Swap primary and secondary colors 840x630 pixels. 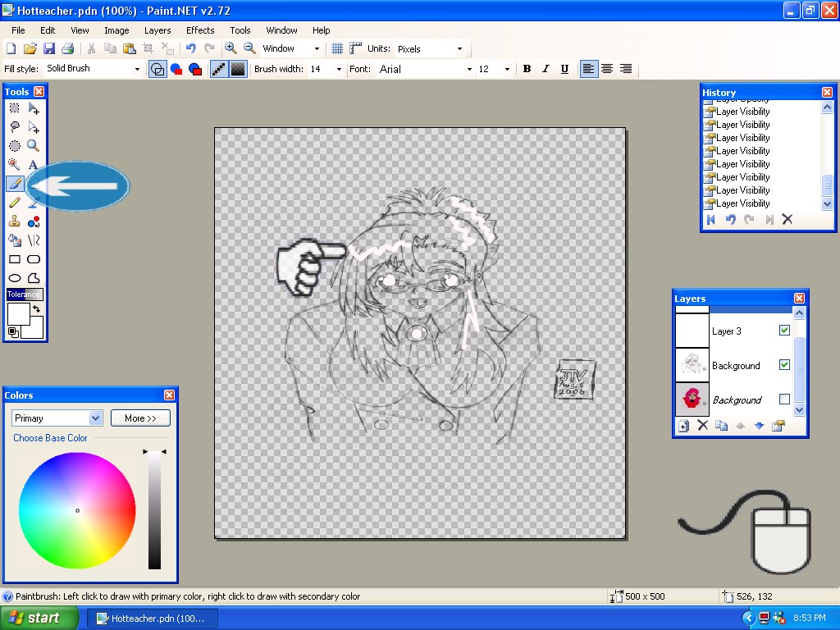pyautogui.click(x=36, y=309)
